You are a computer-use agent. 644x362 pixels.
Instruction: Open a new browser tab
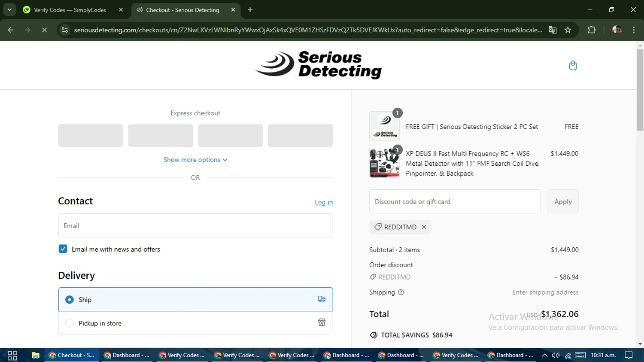(250, 10)
